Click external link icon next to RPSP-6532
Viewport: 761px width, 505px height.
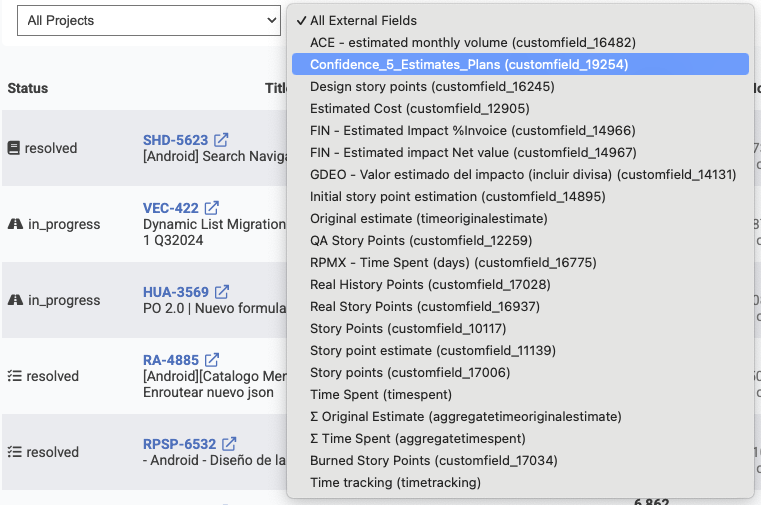pos(229,444)
